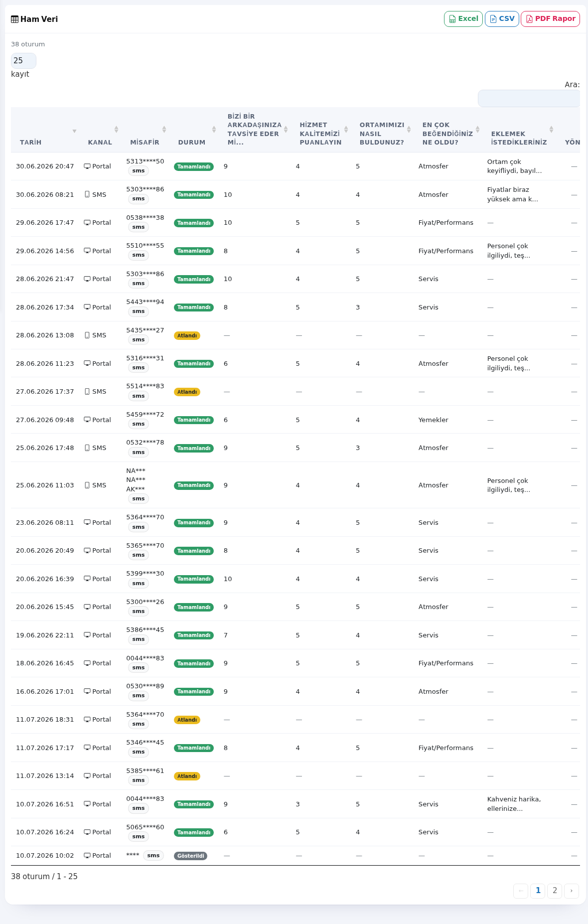Click the Portal monitor icon in the 30.06.2026 20:47 row
This screenshot has height=924, width=588.
click(87, 166)
